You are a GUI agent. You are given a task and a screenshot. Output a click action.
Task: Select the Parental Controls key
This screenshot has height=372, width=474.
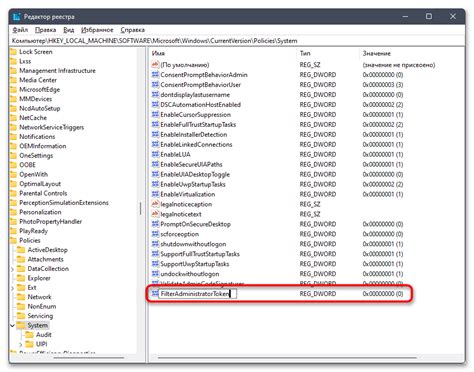pyautogui.click(x=43, y=193)
